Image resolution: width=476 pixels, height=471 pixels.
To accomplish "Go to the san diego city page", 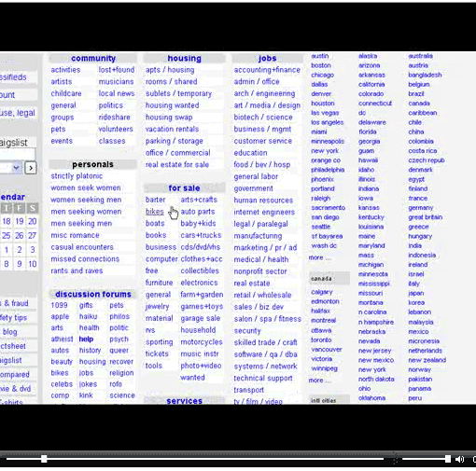I will click(x=325, y=217).
